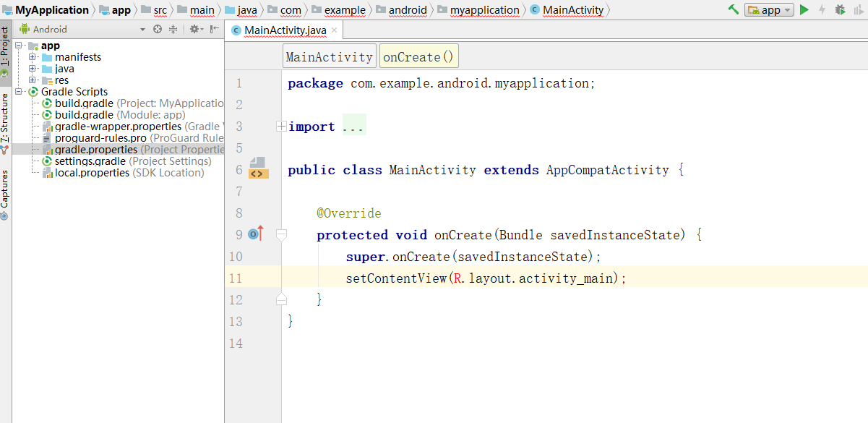This screenshot has width=868, height=423.
Task: Select local.properties (SDK Location)
Action: point(123,173)
